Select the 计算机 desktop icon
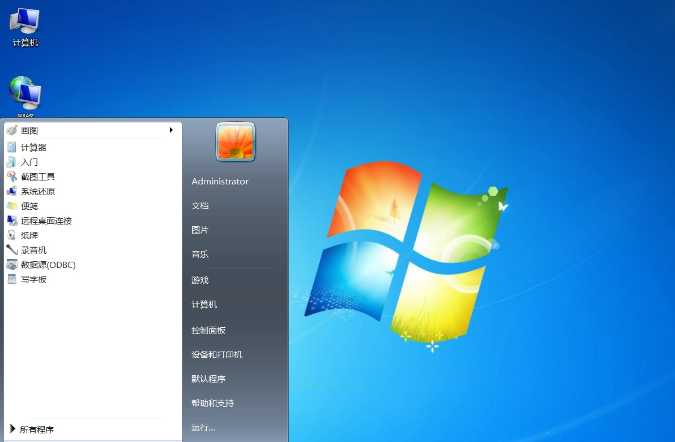Viewport: 675px width, 442px height. pos(25,28)
